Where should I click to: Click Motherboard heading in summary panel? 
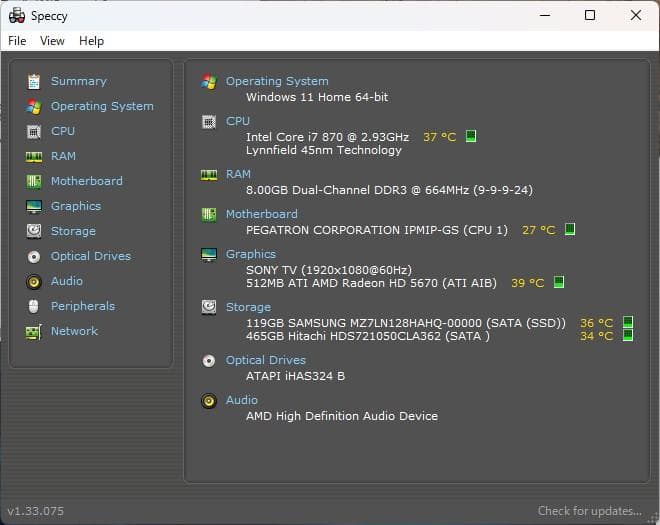click(x=262, y=214)
